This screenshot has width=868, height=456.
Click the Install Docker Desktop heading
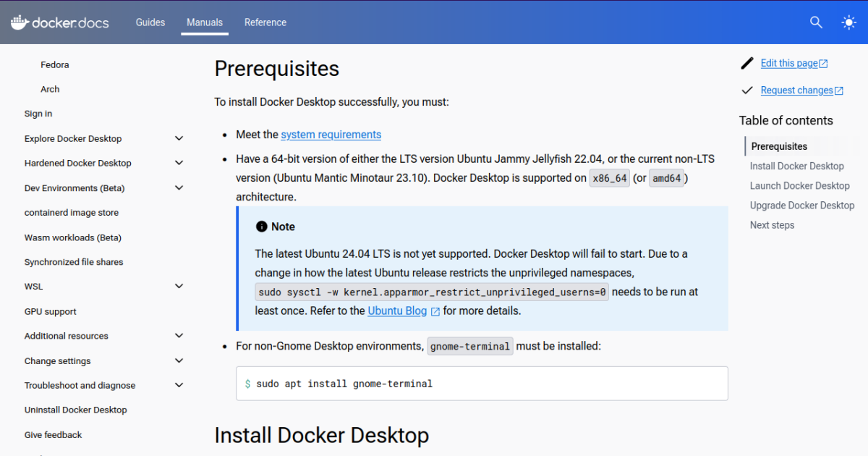322,435
